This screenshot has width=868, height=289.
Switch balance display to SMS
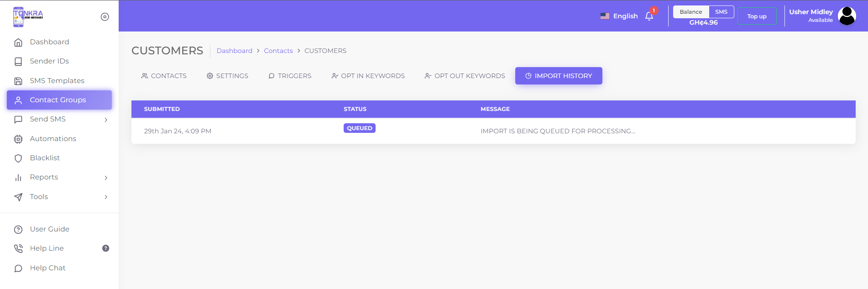point(721,12)
